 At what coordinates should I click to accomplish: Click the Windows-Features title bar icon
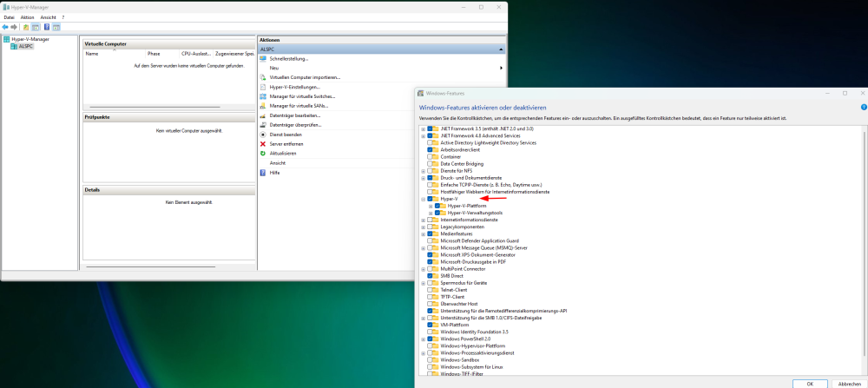421,94
